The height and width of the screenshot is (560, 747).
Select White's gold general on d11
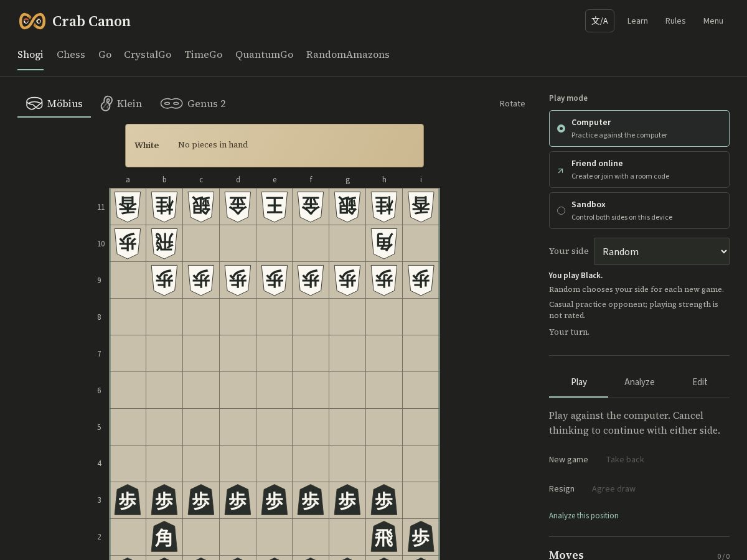click(238, 207)
